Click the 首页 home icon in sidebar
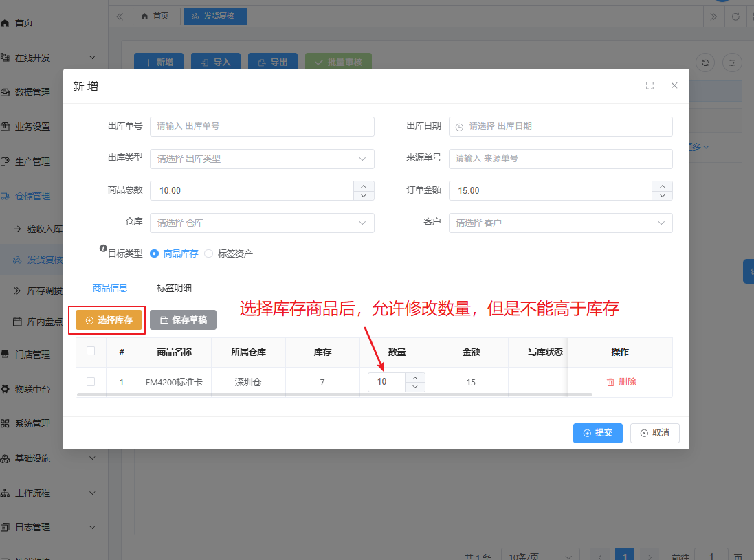The width and height of the screenshot is (754, 560). click(x=5, y=23)
